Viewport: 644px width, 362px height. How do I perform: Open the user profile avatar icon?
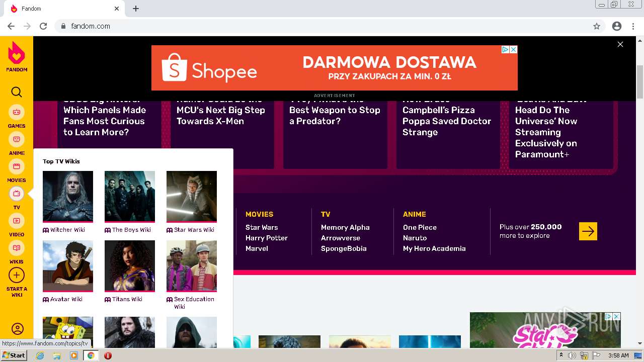(x=17, y=329)
